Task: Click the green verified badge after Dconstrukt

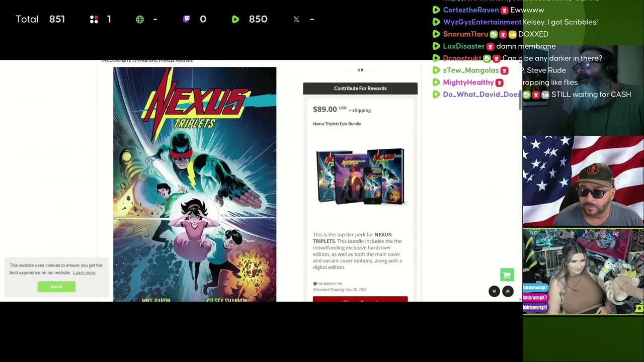Action: coord(487,58)
